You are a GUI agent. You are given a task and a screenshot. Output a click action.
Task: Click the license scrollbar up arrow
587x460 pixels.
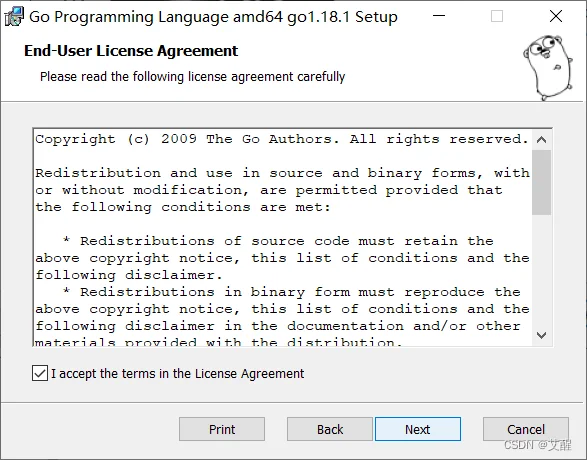point(541,140)
